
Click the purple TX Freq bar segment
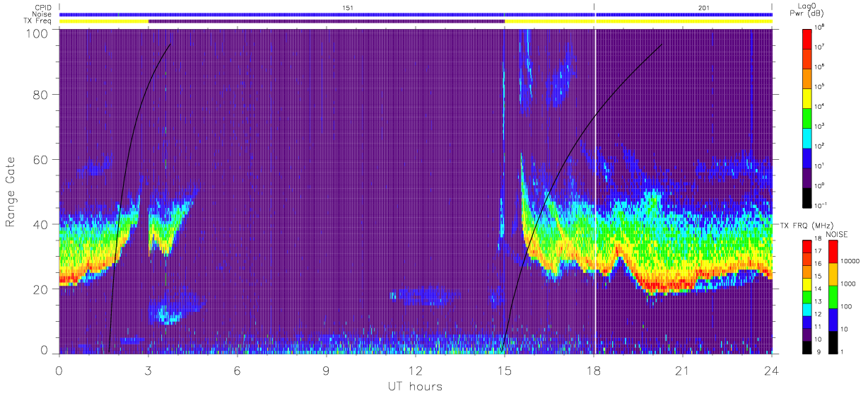(327, 21)
